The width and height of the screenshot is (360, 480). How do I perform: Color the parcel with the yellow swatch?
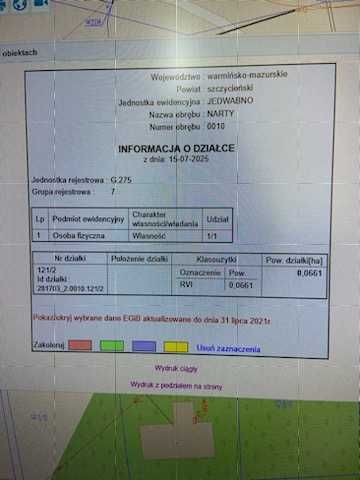pos(176,347)
